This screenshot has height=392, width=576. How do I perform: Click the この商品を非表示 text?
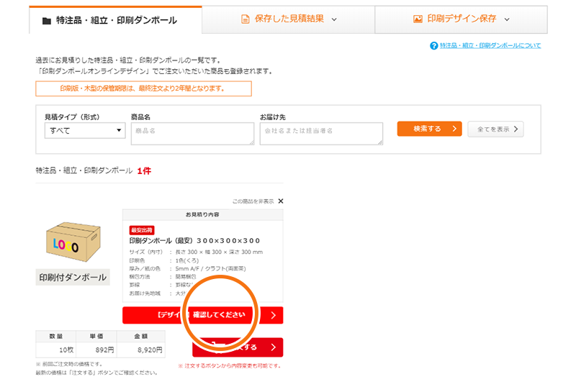253,201
